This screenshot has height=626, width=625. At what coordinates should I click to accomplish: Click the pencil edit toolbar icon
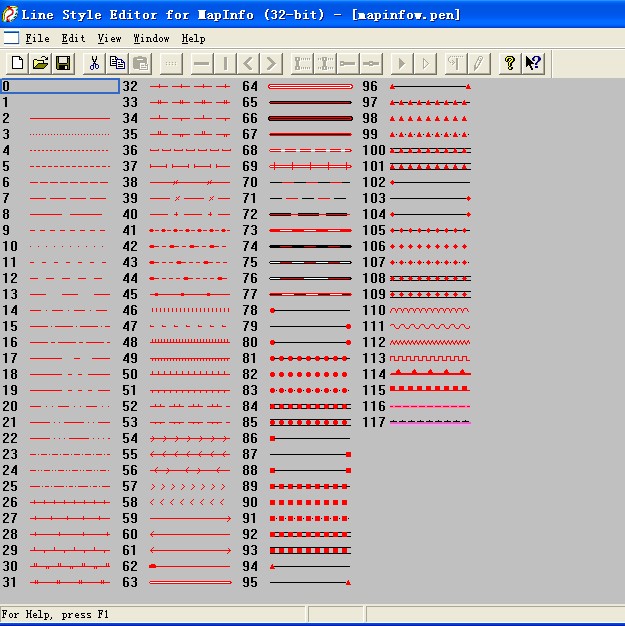(x=479, y=63)
